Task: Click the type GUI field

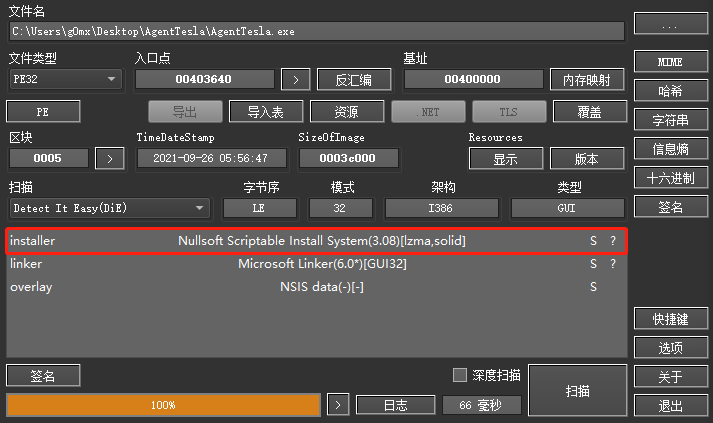Action: tap(567, 208)
